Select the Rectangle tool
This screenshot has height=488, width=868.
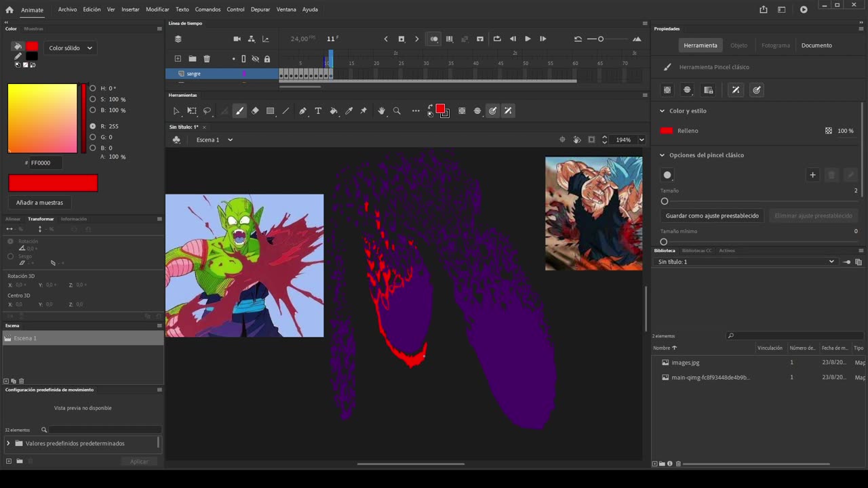[270, 110]
